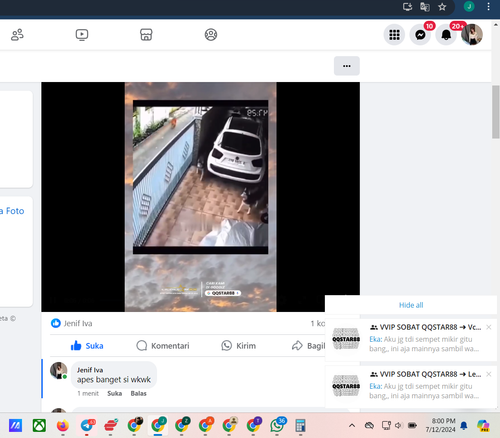Close the second QQSTAR88 notification
This screenshot has height=438, width=500.
pyautogui.click(x=489, y=374)
